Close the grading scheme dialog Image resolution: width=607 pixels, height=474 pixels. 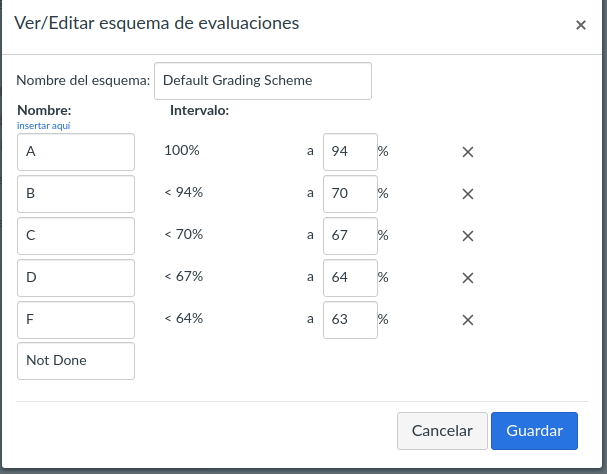click(x=581, y=25)
